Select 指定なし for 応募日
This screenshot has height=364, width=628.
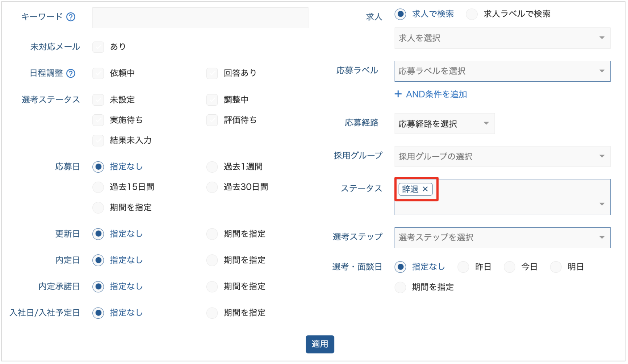click(x=98, y=167)
